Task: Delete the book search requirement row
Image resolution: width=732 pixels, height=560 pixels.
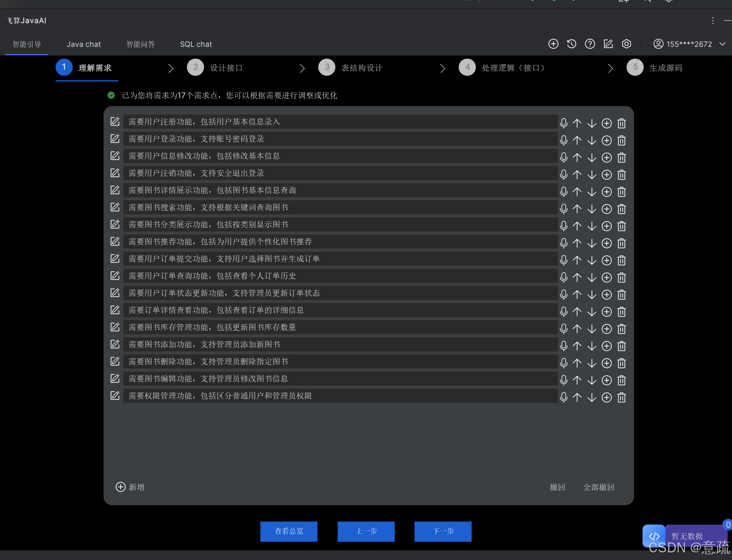Action: coord(621,209)
